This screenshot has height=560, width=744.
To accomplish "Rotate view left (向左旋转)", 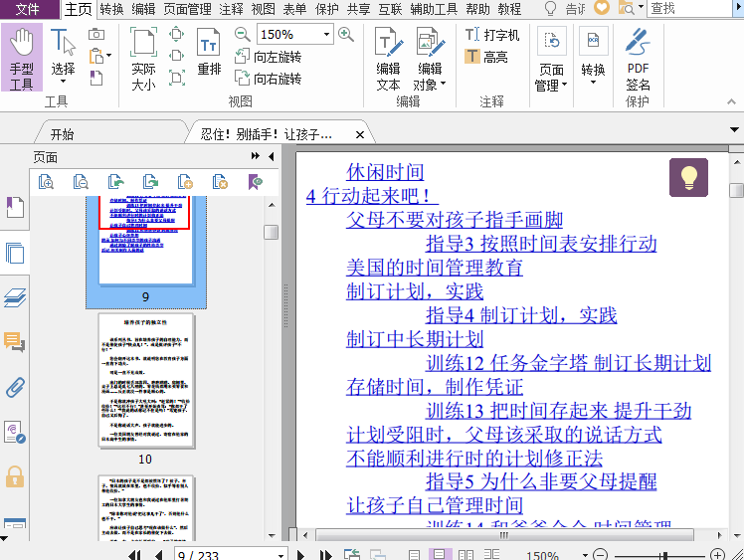I will [269, 57].
